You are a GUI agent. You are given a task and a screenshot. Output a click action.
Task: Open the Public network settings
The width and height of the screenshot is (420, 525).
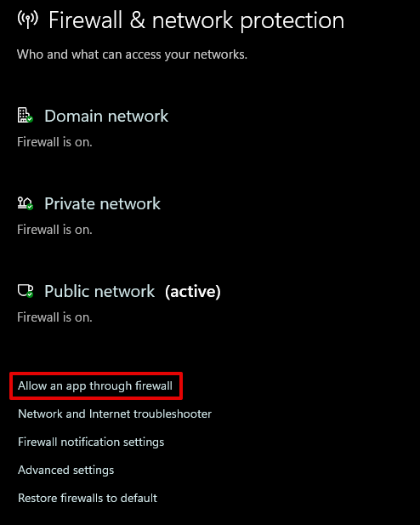click(x=99, y=291)
